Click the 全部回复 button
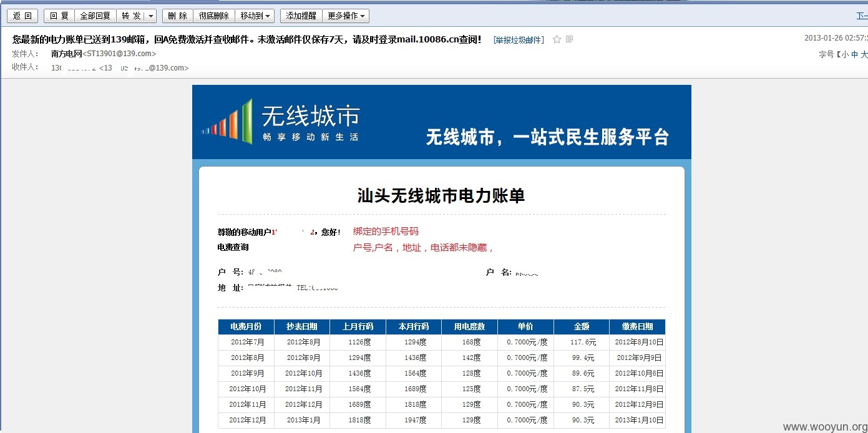Screen dimensions: 868x433 95,16
